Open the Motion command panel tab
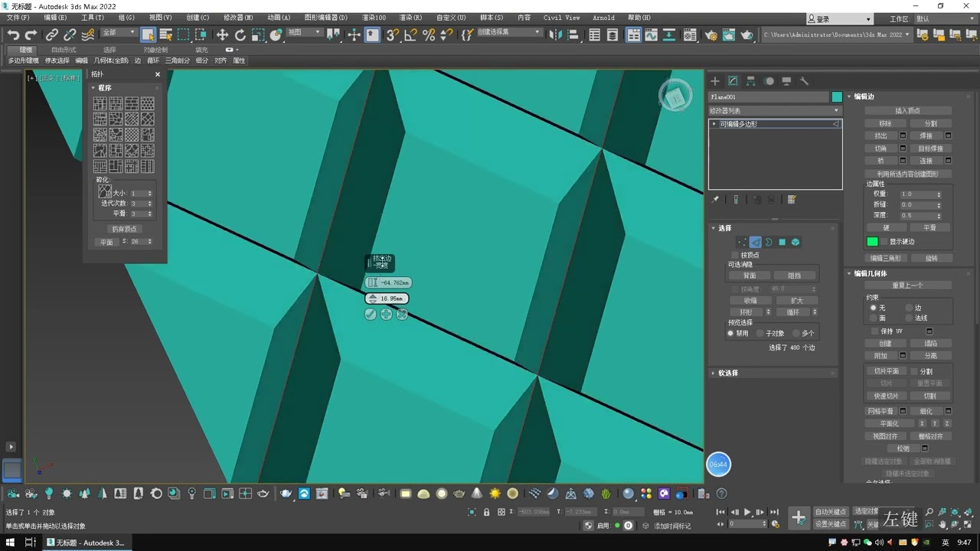Viewport: 980px width, 551px height. click(x=769, y=81)
